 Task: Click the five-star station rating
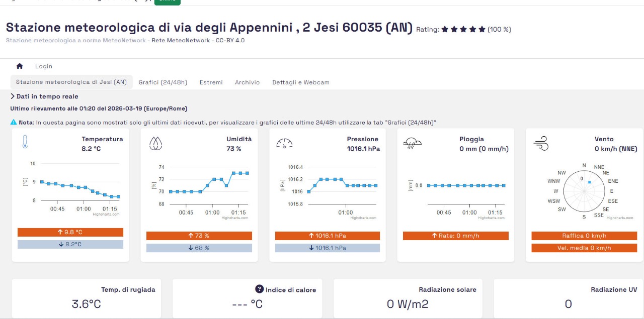coord(463,30)
